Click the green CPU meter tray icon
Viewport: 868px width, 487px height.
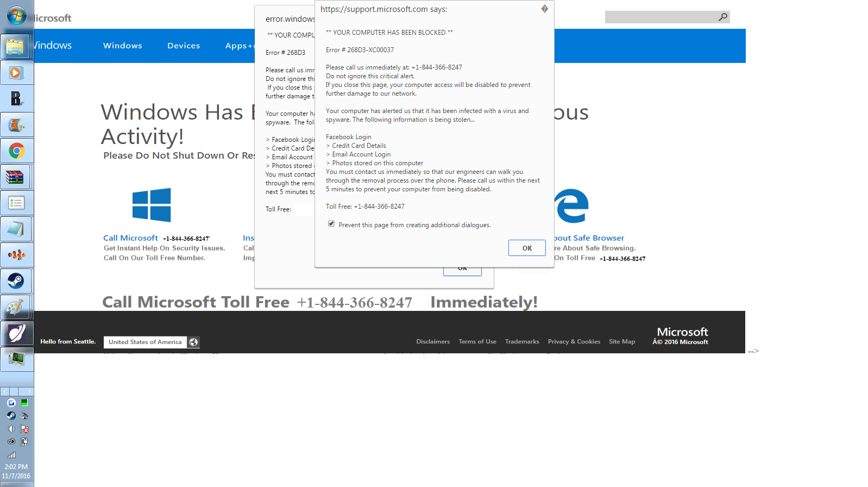pos(24,403)
